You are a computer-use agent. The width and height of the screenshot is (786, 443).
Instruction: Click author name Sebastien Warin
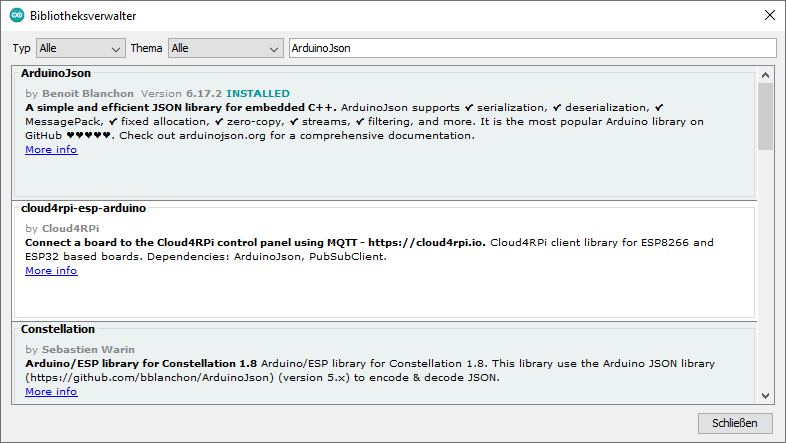(x=86, y=350)
